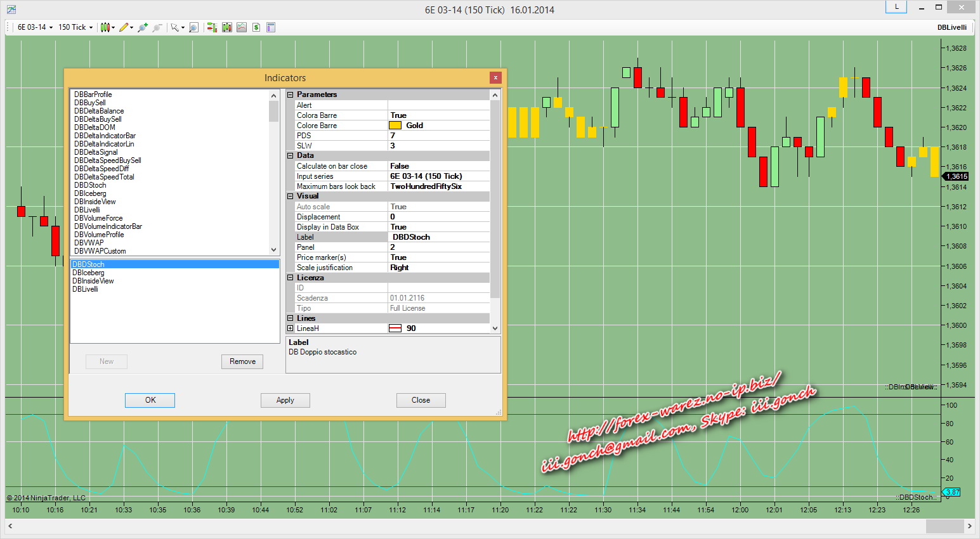
Task: Click the Remove button
Action: point(242,361)
